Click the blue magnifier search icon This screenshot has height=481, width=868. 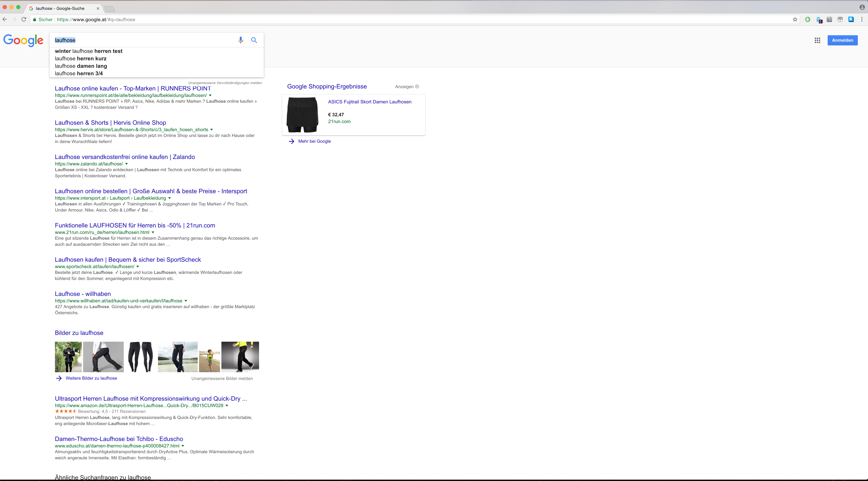pos(254,40)
